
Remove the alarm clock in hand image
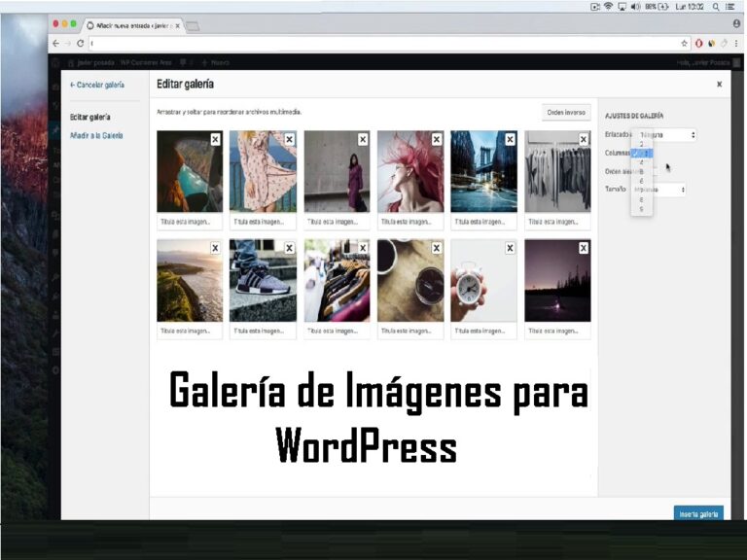click(511, 248)
